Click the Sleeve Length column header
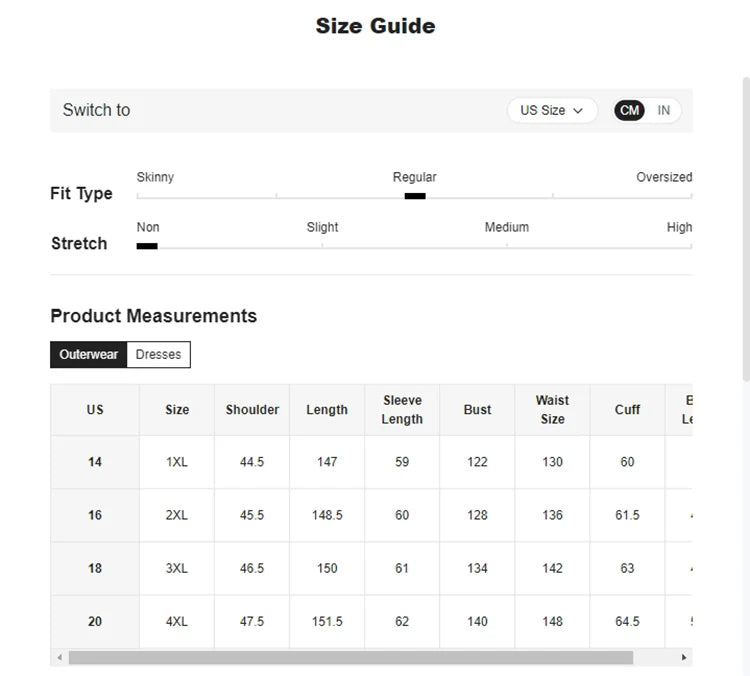This screenshot has width=750, height=676. coord(402,410)
